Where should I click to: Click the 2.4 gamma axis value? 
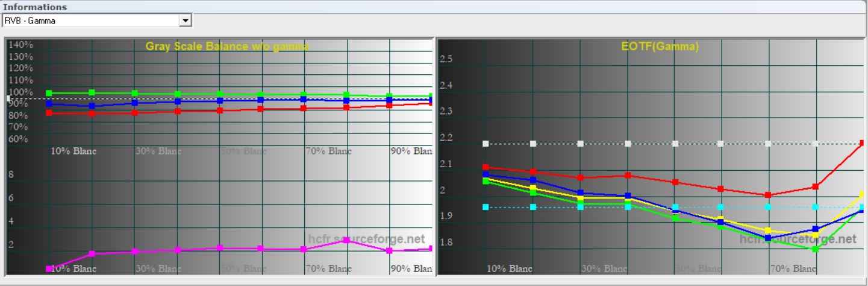point(446,86)
